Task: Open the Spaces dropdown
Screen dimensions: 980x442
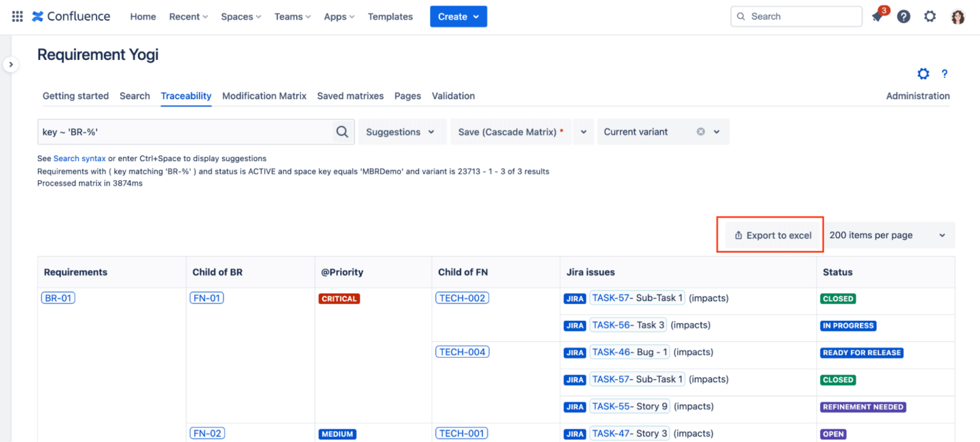Action: pos(241,17)
